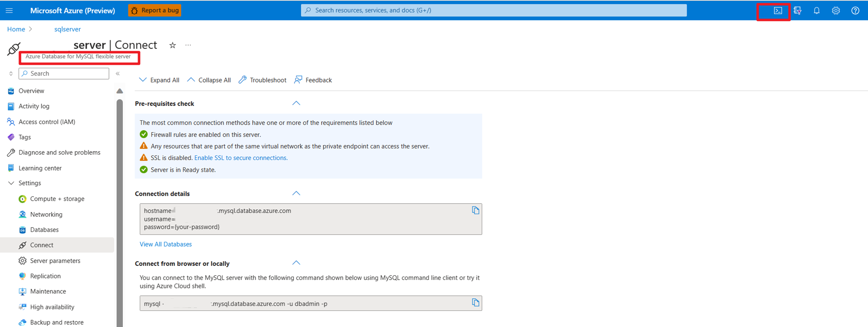Go to Home via the breadcrumb
The height and width of the screenshot is (327, 868).
16,29
